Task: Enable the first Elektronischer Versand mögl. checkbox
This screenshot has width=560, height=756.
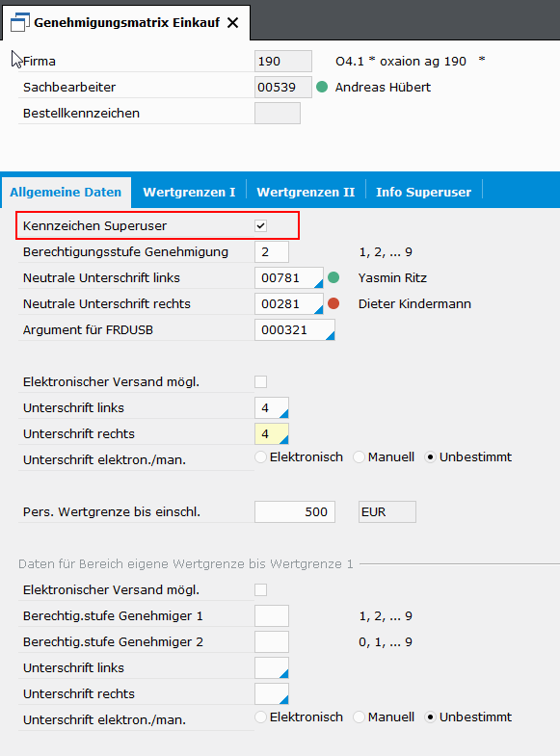Action: [260, 382]
